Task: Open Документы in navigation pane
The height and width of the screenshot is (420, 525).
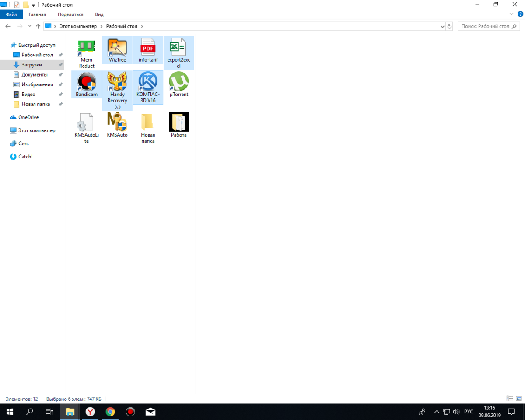Action: click(35, 75)
